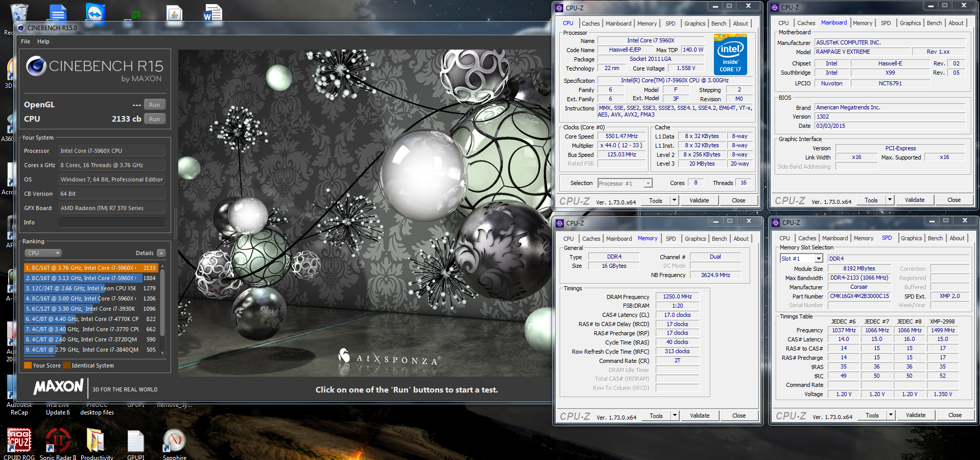Open the File menu in Cinebench
This screenshot has width=980, height=460.
(x=26, y=41)
